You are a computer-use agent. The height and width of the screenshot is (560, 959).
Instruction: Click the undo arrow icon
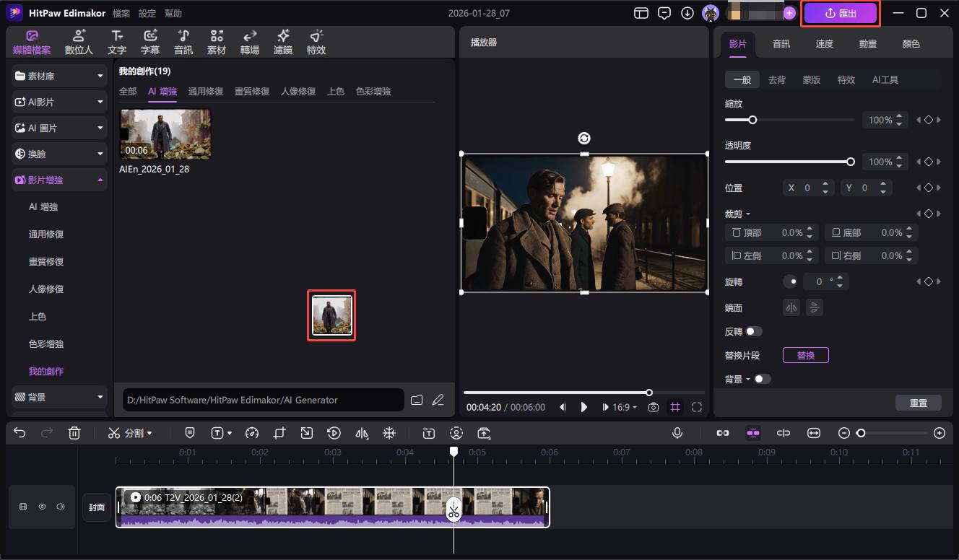pyautogui.click(x=19, y=433)
